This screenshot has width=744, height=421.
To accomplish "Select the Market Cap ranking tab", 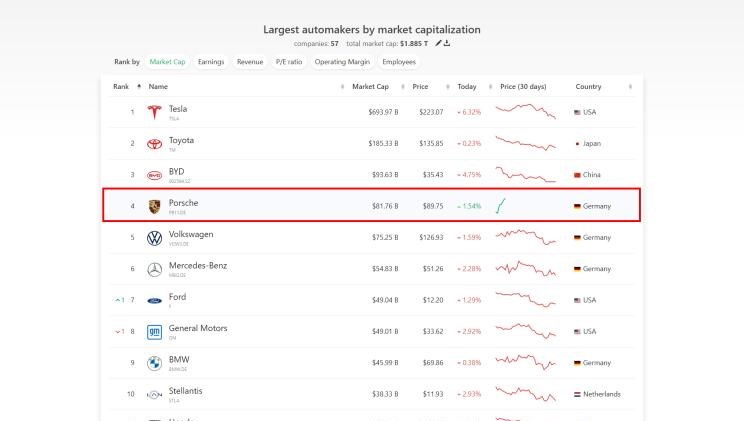I will point(167,62).
